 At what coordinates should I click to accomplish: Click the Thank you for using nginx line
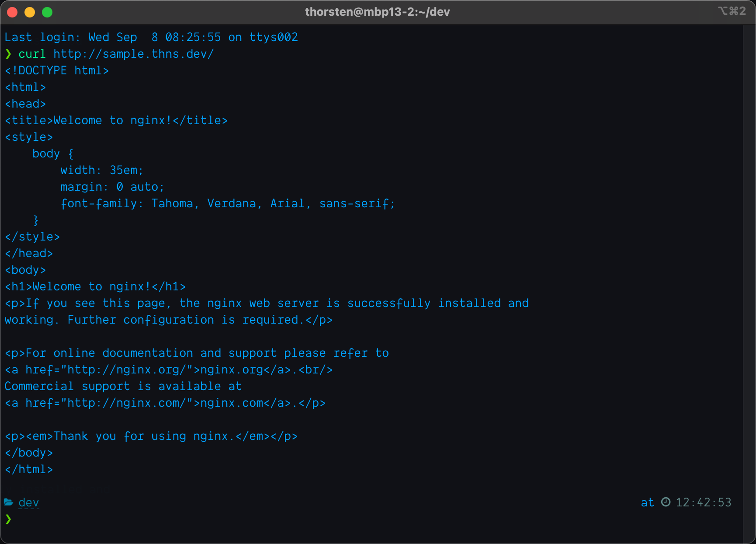click(x=151, y=436)
